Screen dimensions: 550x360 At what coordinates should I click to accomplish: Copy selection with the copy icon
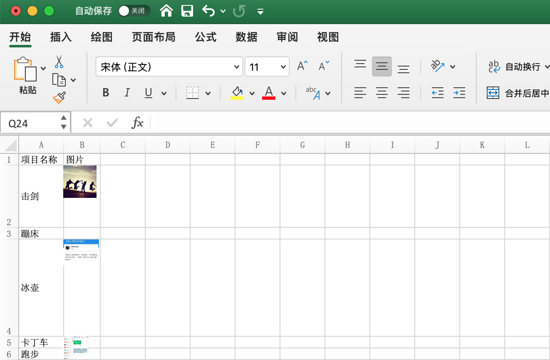(59, 80)
